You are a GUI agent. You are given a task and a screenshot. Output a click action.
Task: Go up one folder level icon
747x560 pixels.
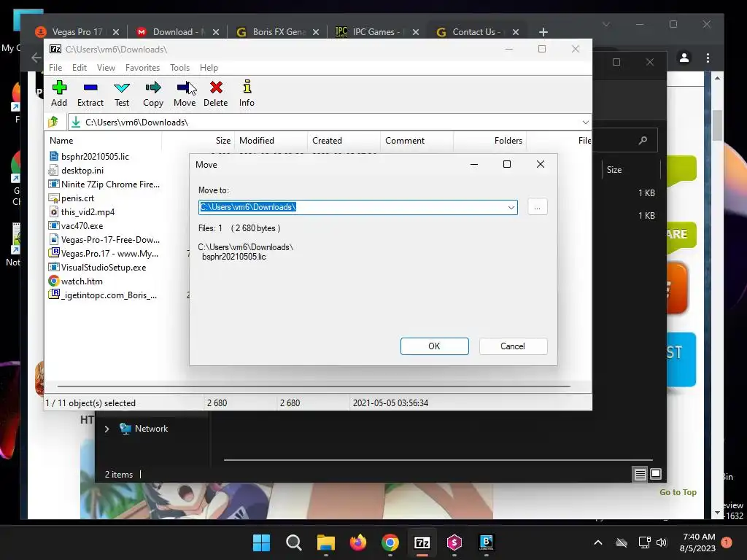coord(53,122)
